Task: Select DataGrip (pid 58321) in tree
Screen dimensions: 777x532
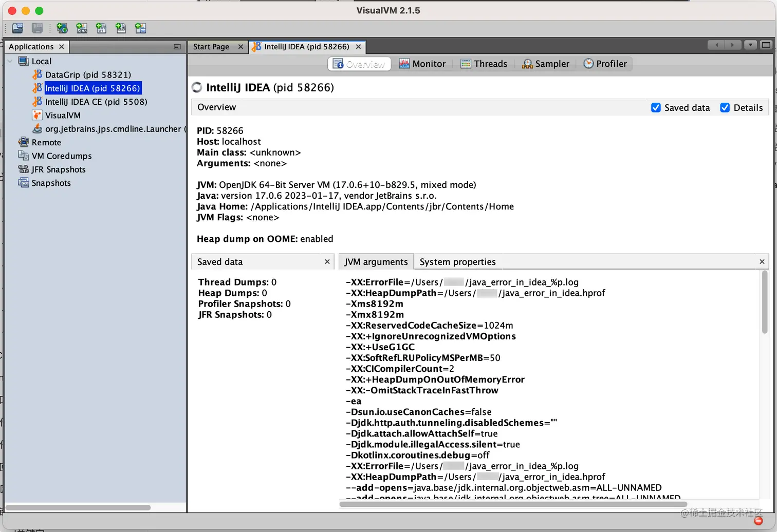Action: 88,75
